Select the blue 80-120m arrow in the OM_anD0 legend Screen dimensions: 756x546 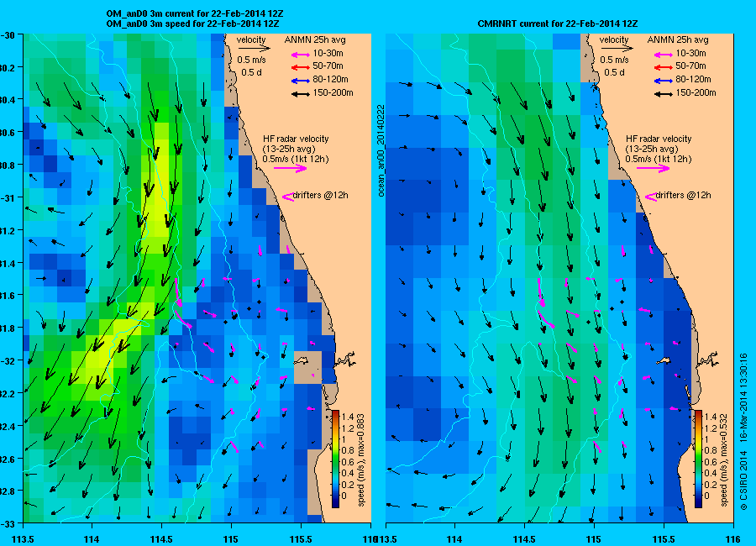pyautogui.click(x=301, y=81)
